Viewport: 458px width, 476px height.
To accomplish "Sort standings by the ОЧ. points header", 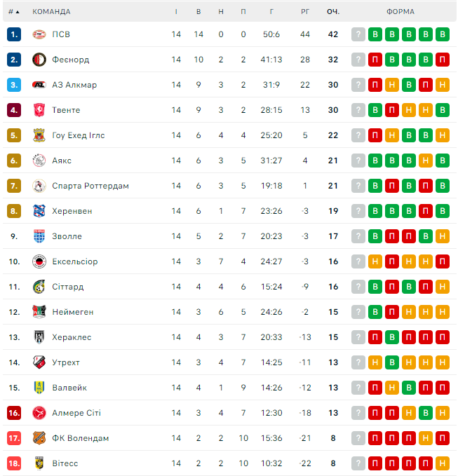I will [x=333, y=12].
